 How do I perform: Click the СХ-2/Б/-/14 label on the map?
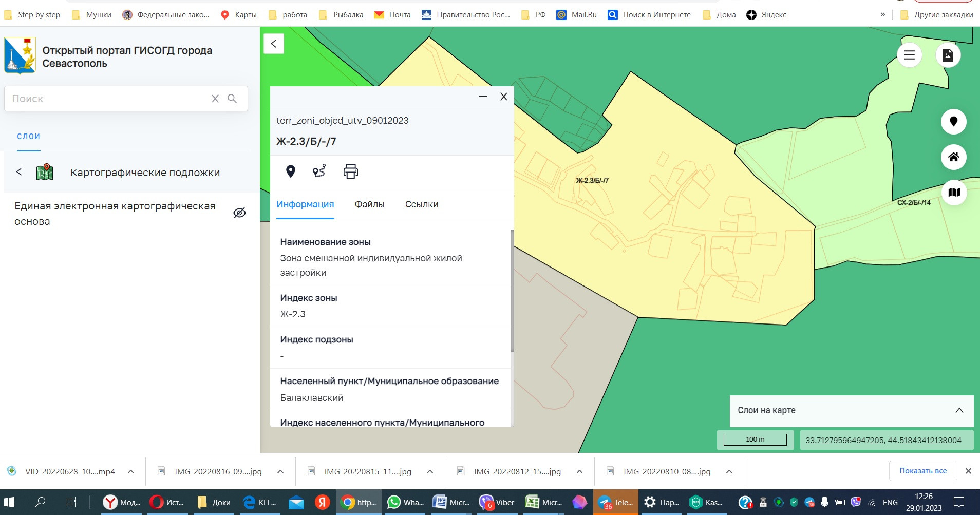[x=914, y=202]
